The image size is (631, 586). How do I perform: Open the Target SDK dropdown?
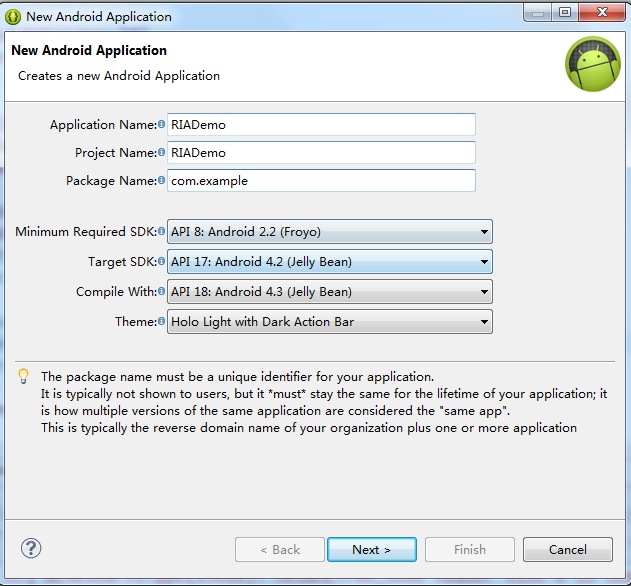330,262
